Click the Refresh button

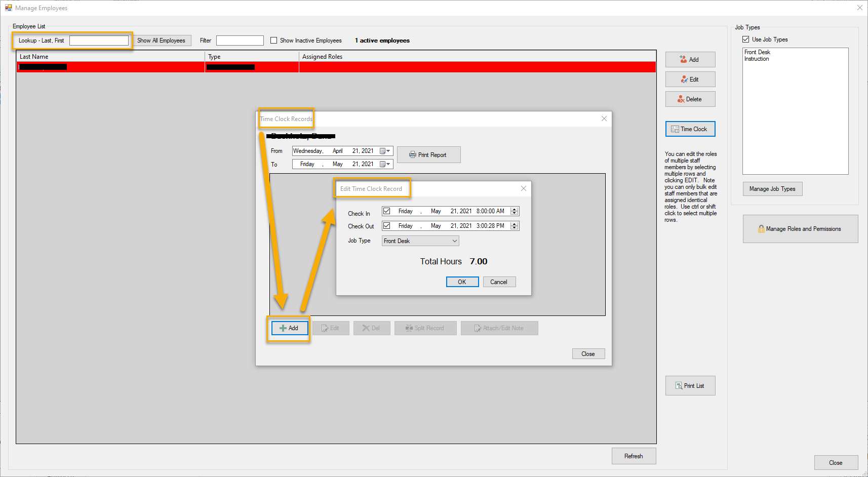click(x=634, y=456)
